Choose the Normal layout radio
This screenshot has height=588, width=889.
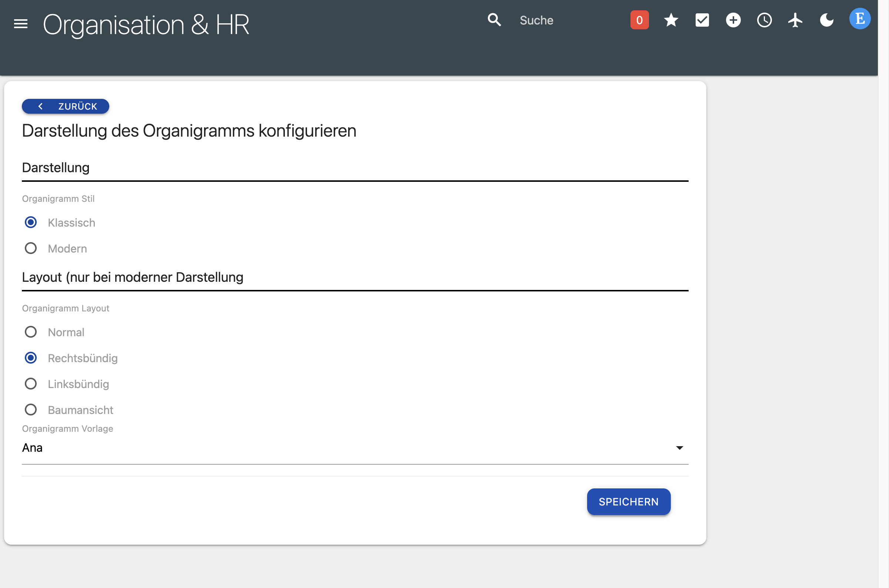[x=31, y=332]
